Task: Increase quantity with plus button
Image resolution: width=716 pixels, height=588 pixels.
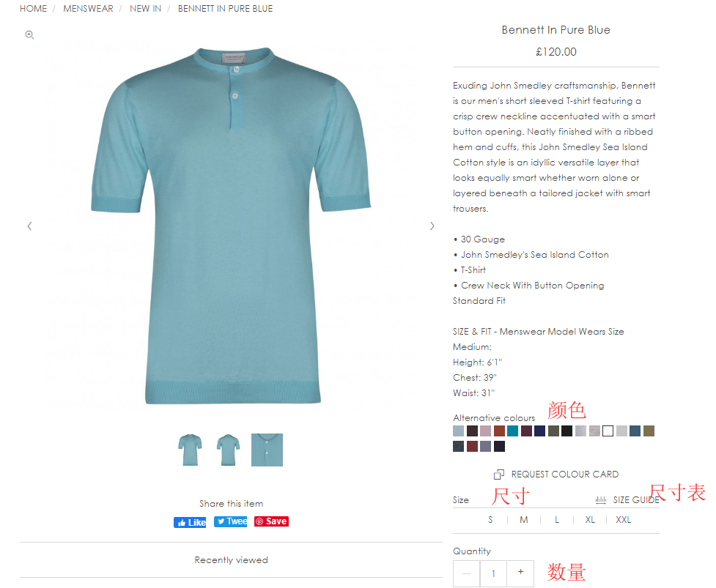Action: tap(520, 573)
